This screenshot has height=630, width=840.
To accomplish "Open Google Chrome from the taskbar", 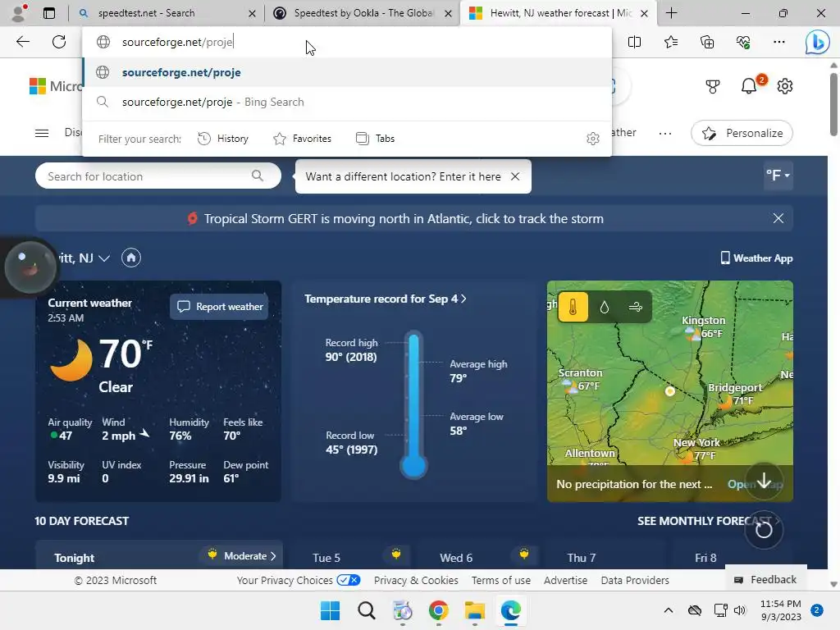I will [x=439, y=610].
